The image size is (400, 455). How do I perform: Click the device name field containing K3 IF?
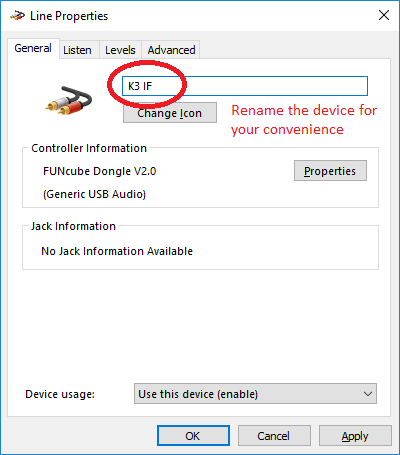pyautogui.click(x=245, y=86)
